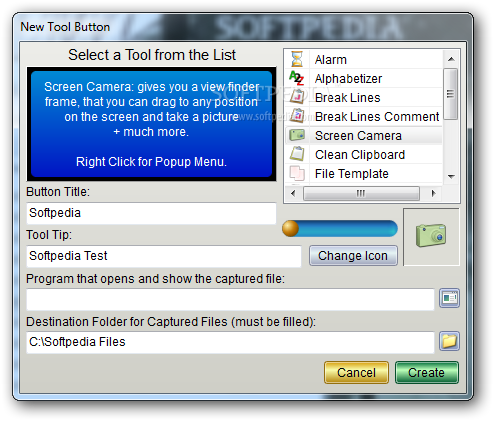
Task: Click the tool list scroll down arrow
Action: tap(451, 176)
